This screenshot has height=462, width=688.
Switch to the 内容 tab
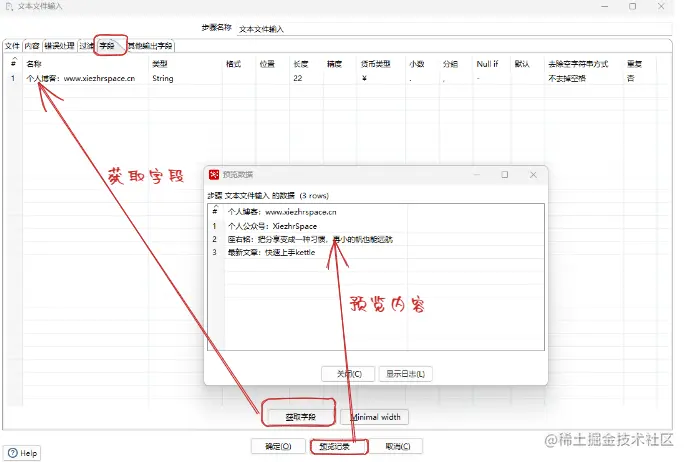coord(32,46)
